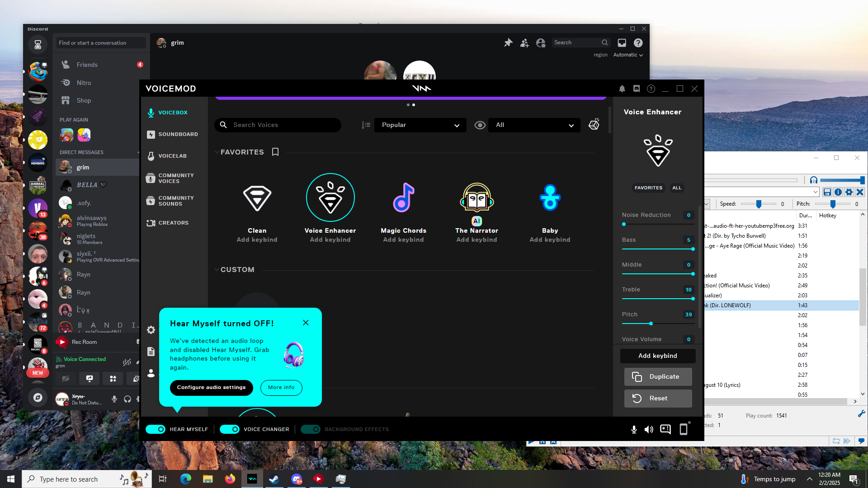Open Voicemod settings gear icon

[151, 330]
